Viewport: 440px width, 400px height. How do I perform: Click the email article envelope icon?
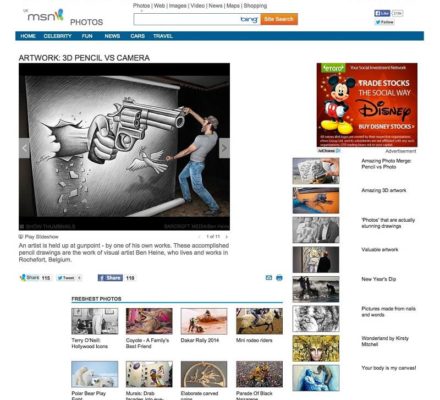(x=269, y=277)
